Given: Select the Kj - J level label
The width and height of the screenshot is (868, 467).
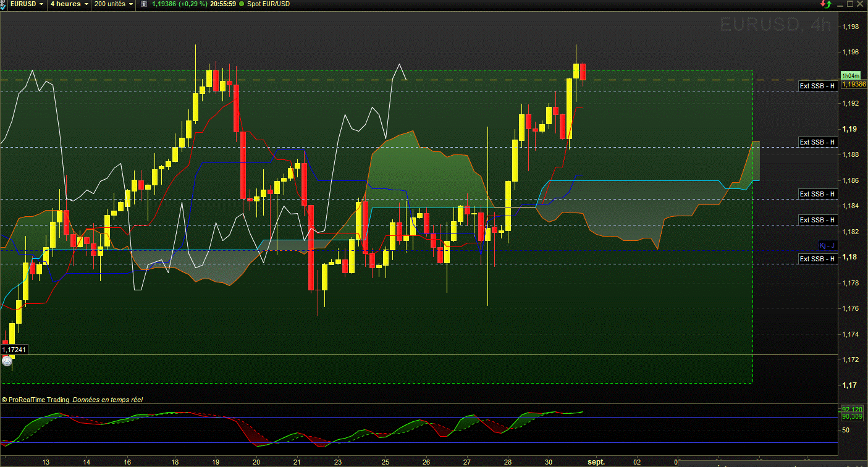Looking at the screenshot, I should point(827,245).
